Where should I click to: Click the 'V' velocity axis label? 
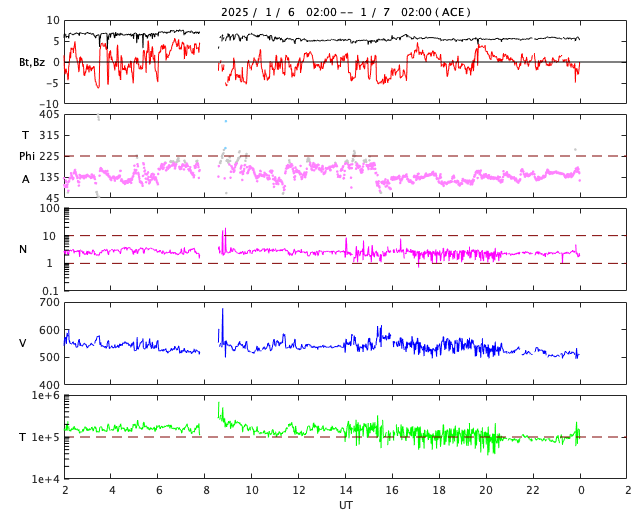coord(23,343)
